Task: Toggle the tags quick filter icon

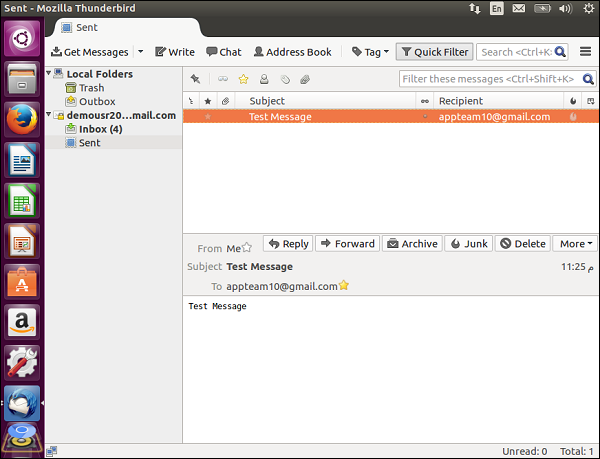Action: (285, 79)
